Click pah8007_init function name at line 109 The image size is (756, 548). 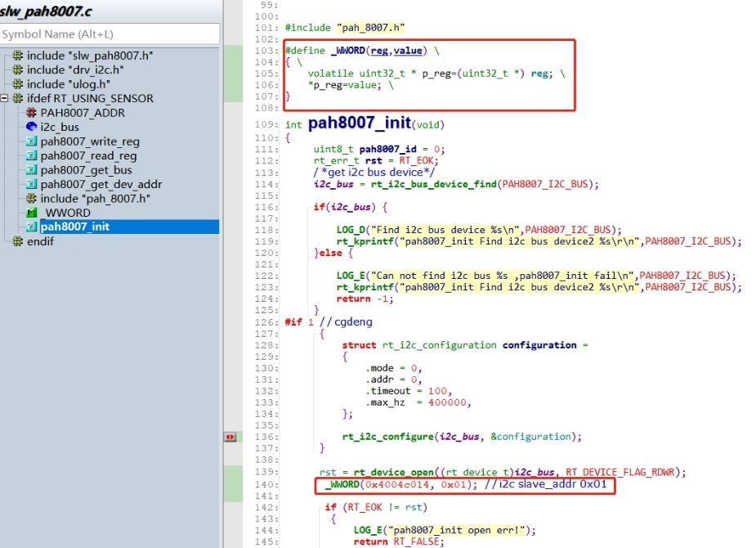point(360,123)
